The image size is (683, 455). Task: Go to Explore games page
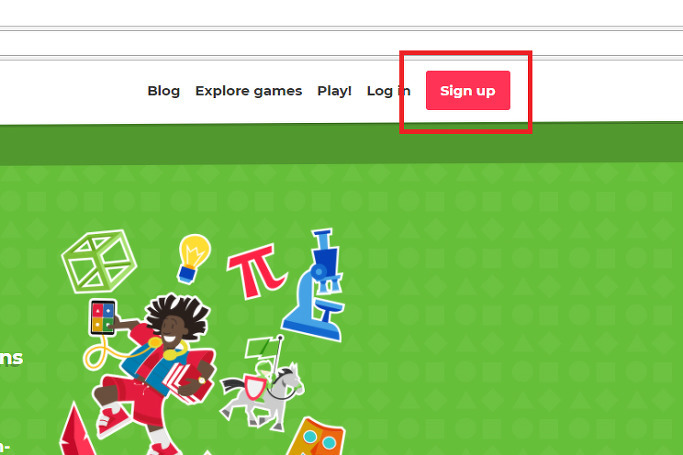(248, 91)
